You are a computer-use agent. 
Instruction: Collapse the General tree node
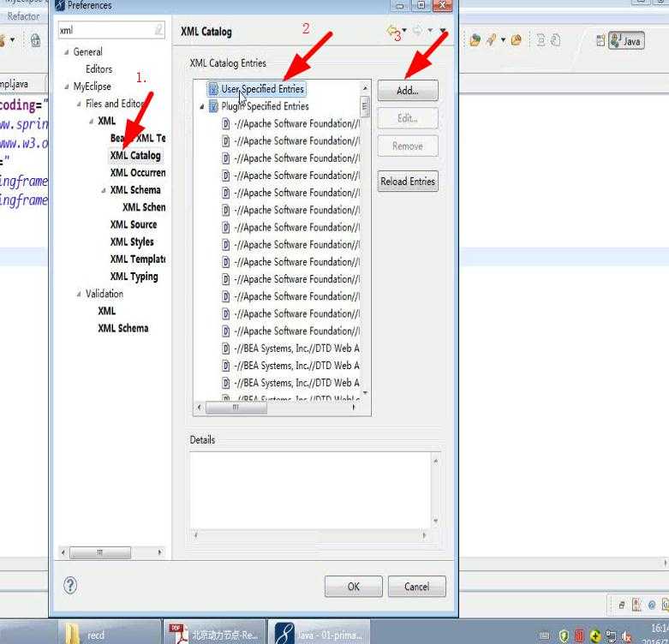[x=66, y=52]
